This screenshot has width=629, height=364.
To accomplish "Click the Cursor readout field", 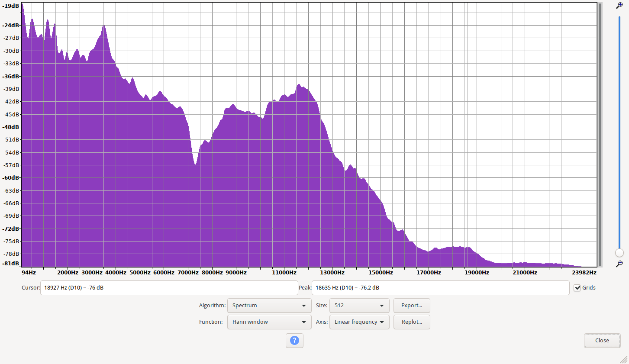I will point(169,288).
